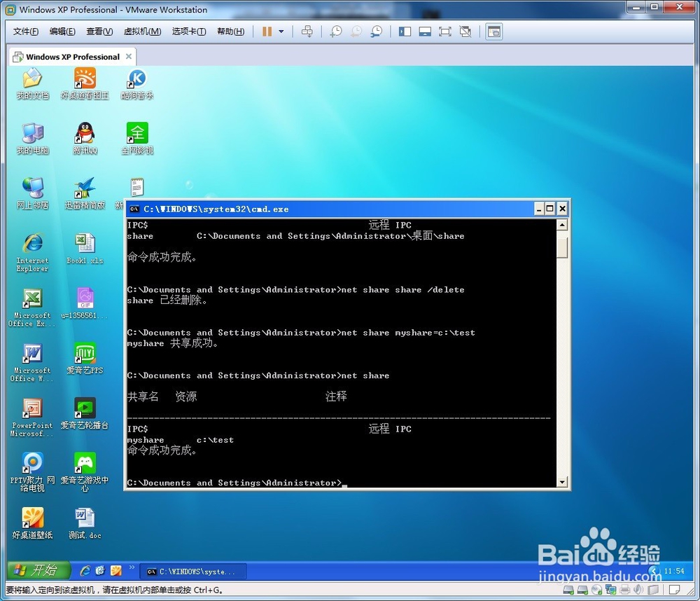Open the cmd.exe title bar system icon
Screen dimensions: 700x601
pyautogui.click(x=134, y=209)
